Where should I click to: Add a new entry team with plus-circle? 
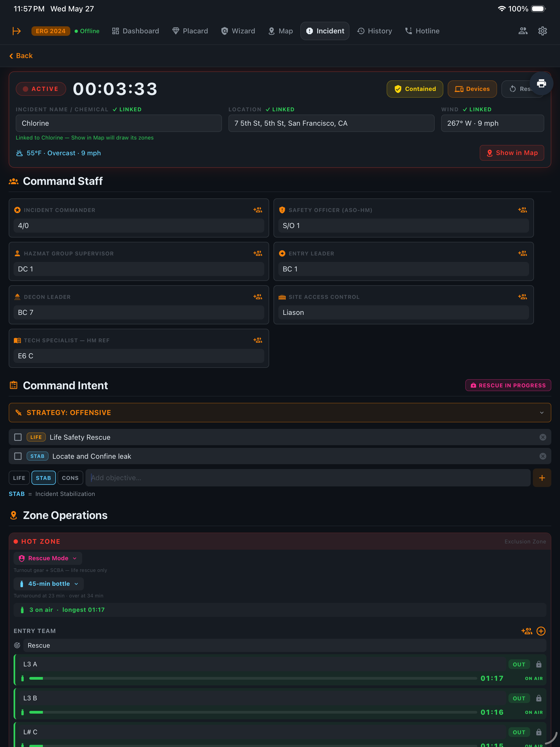pos(541,631)
